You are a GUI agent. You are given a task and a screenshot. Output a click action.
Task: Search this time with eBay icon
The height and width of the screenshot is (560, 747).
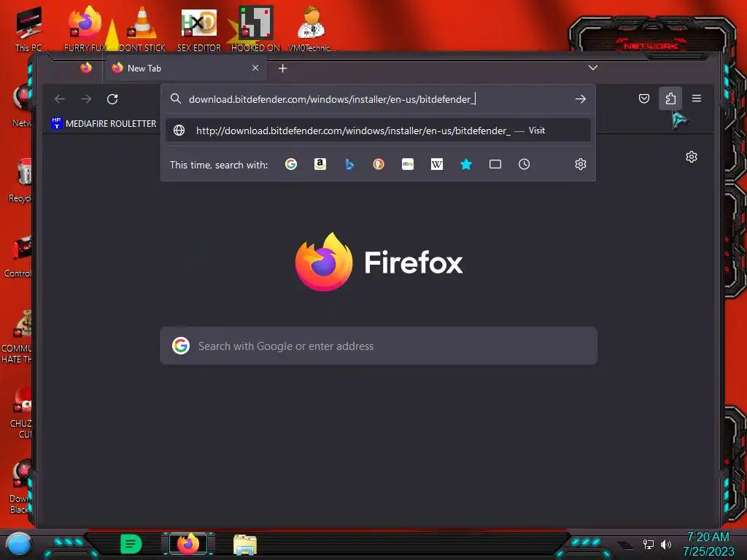click(x=408, y=164)
